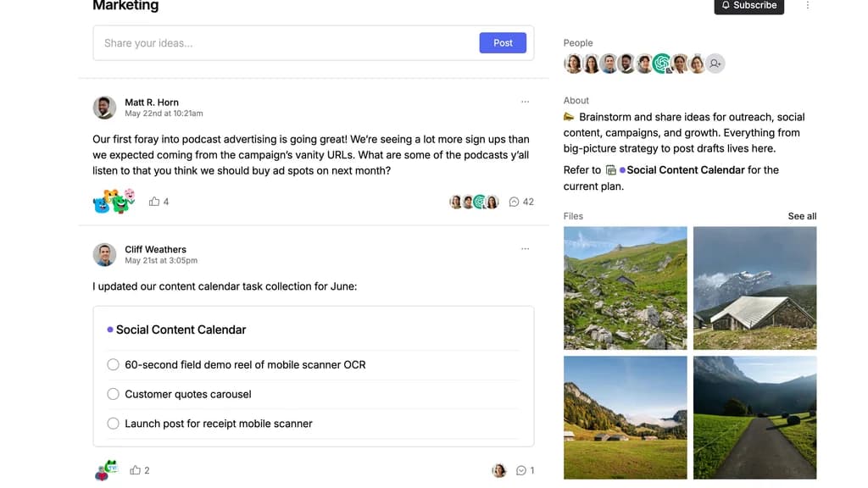Click the thumbs-up icon on Matt's post

click(x=154, y=202)
